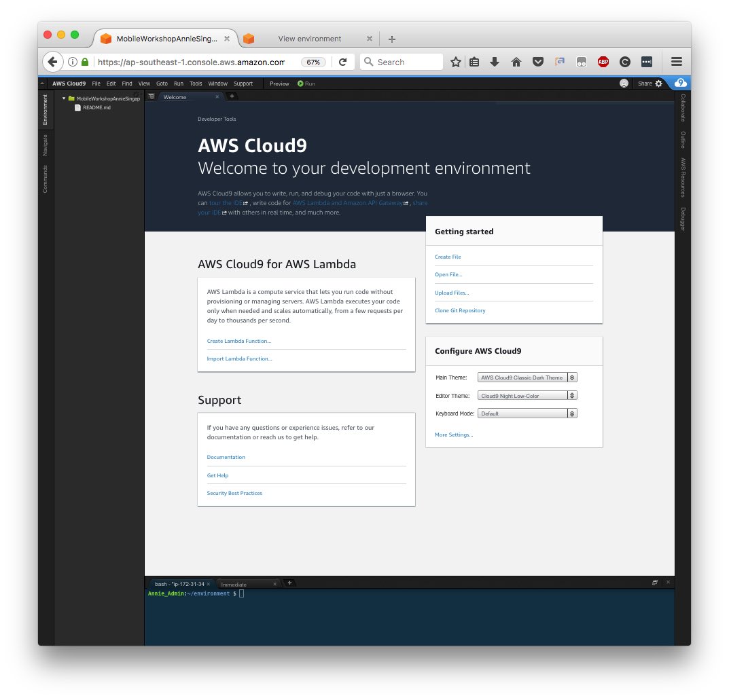Open the View menu
Screen dimensions: 729x700
[144, 84]
